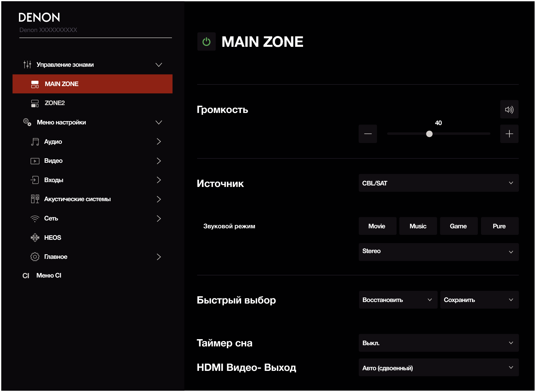
Task: Open the Таймер сна dropdown
Action: [438, 343]
